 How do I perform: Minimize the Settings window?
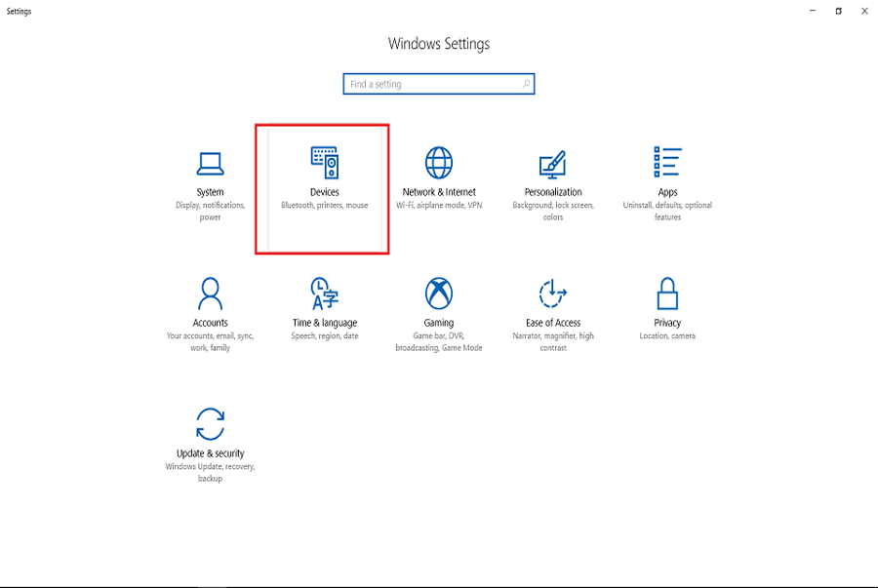813,11
